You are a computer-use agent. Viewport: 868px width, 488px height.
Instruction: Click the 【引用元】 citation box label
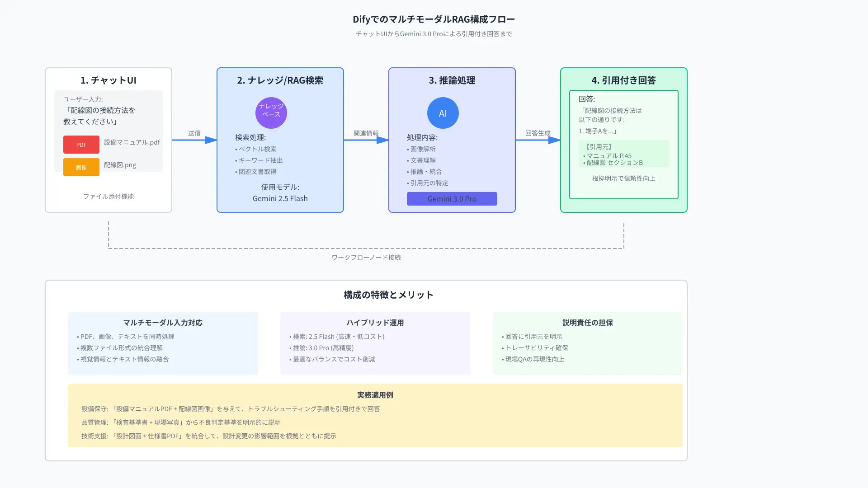coord(599,147)
